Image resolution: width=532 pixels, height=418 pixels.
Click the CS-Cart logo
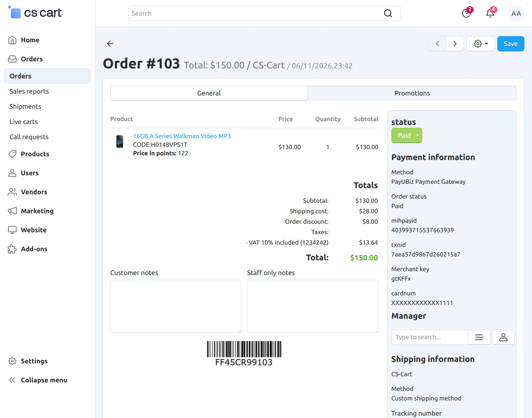click(x=35, y=12)
